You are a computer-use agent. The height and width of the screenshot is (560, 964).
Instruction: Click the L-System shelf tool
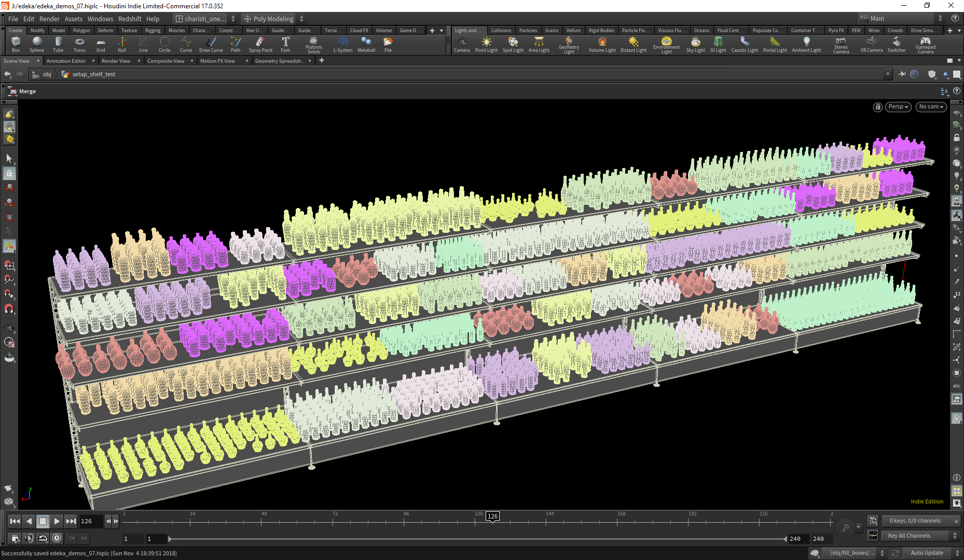342,44
